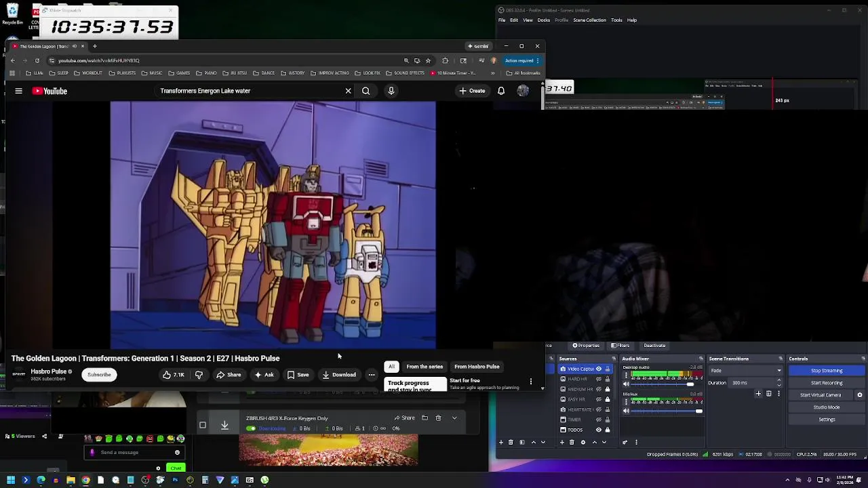Delete the scene transition with trash icon
868x488 pixels.
[x=768, y=393]
